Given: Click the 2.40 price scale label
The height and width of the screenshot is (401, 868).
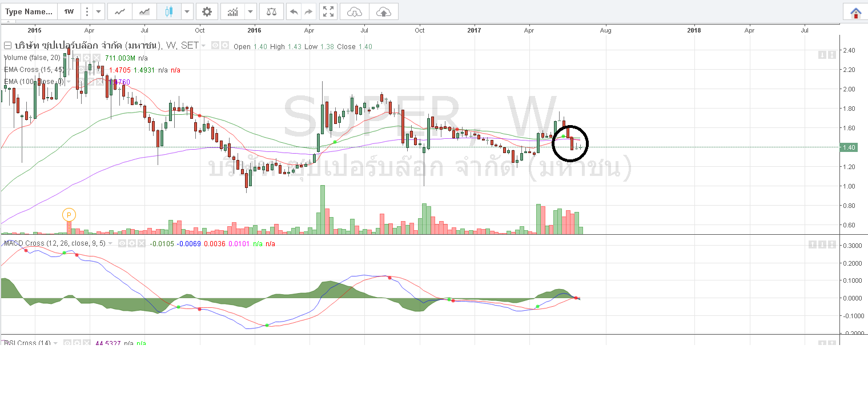Looking at the screenshot, I should point(849,50).
